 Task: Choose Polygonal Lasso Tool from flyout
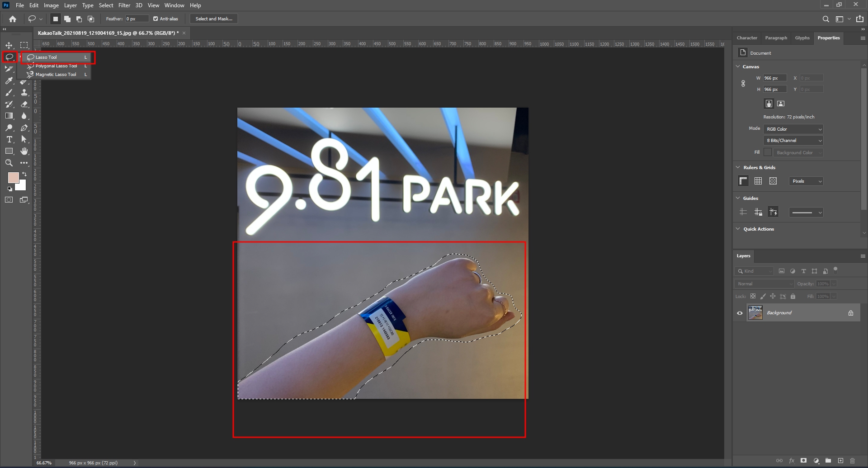click(56, 66)
